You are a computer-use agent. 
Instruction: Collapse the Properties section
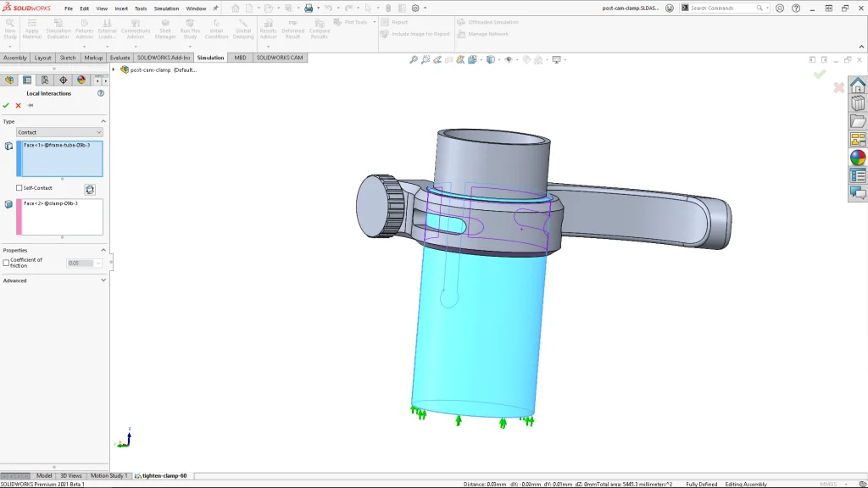pos(103,250)
